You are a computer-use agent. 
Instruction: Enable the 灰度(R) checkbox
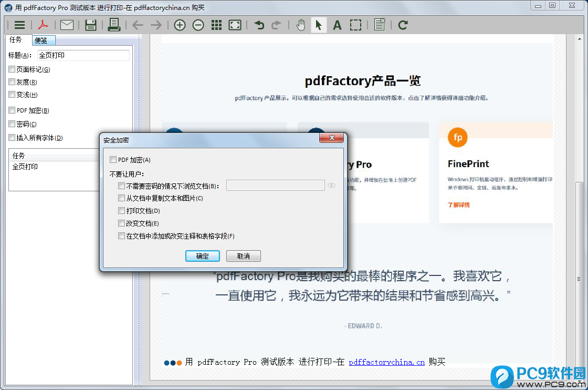(x=12, y=82)
